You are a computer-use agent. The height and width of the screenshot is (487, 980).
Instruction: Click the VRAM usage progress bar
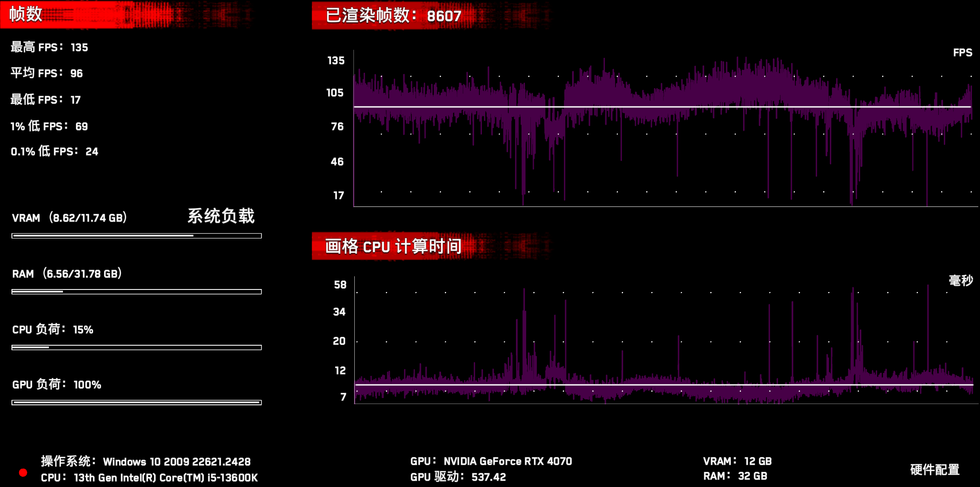(x=137, y=235)
